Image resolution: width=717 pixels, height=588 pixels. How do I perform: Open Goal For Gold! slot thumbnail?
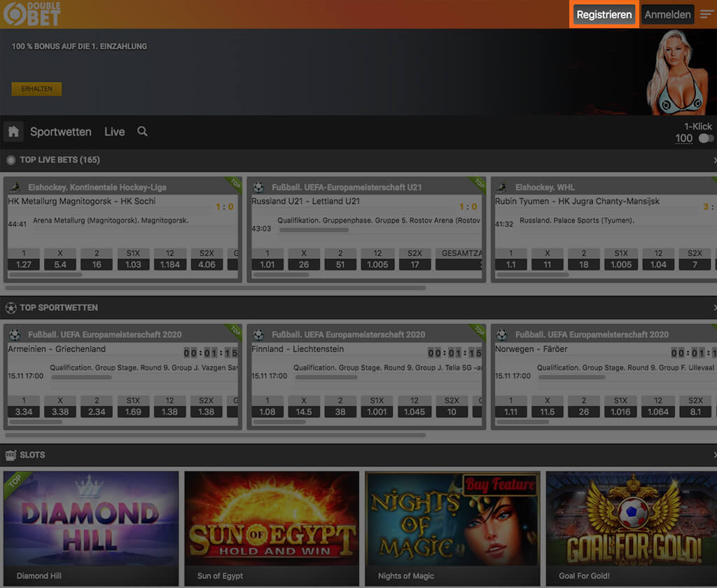(x=632, y=528)
